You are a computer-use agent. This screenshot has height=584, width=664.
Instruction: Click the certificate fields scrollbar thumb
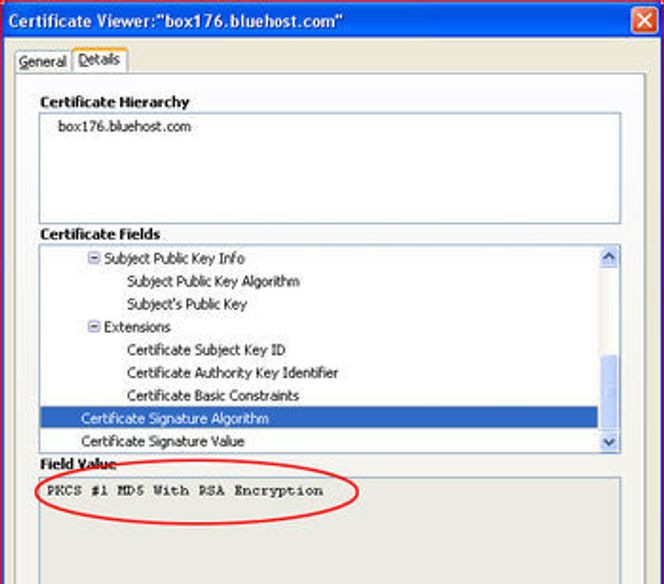[609, 392]
